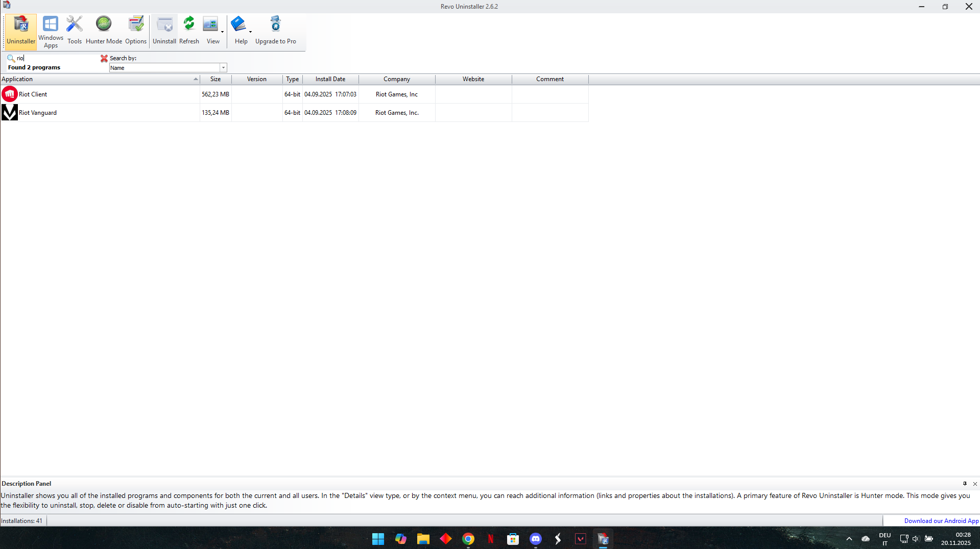Open the Options dialog
This screenshot has height=549, width=980.
pos(136,32)
